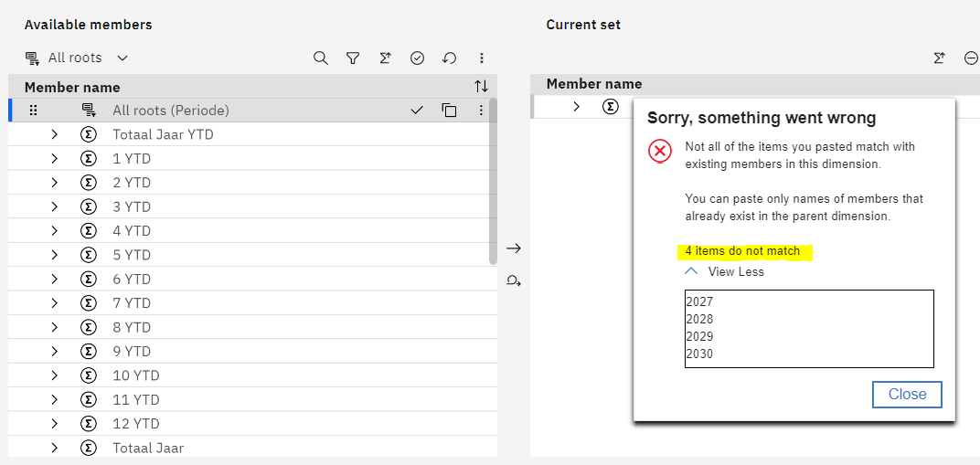Screen dimensions: 980x465
Task: Expand the 6 YTD member
Action: (54, 280)
